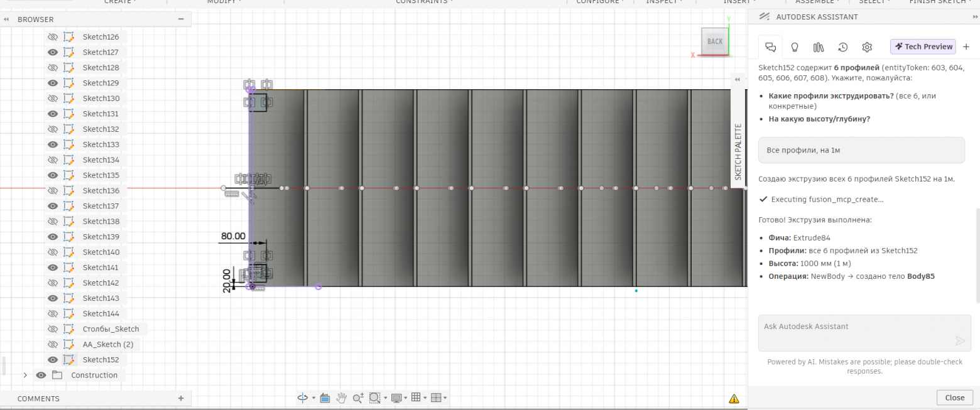This screenshot has width=980, height=410.
Task: Collapse the Browser panel with minus icon
Action: tap(181, 19)
